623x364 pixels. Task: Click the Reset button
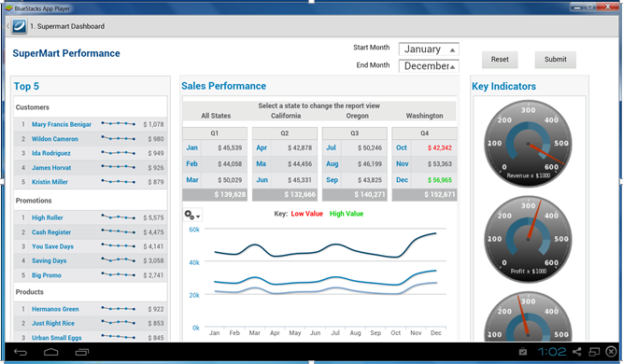point(500,60)
